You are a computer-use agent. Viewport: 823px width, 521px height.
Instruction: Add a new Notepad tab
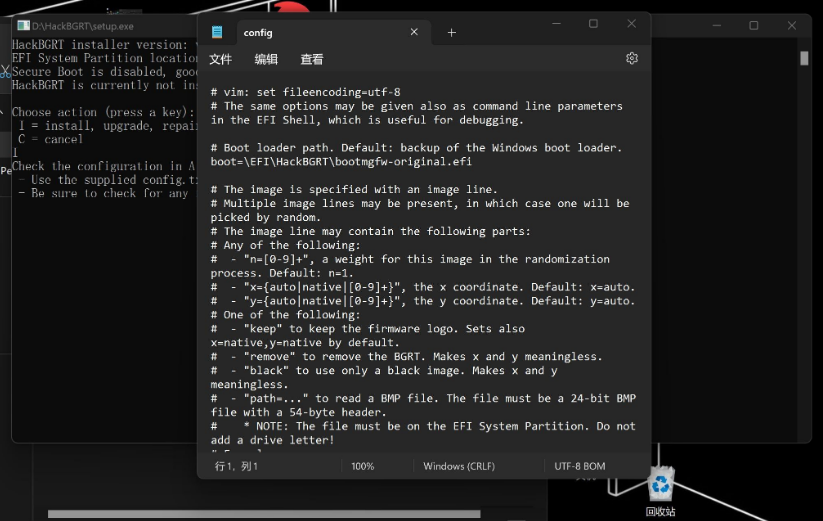451,33
